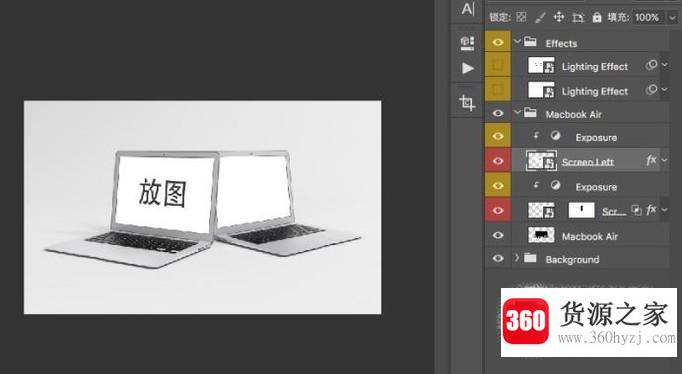Select Exposure name above Screen Left
Viewport: 682px width, 374px height.
pos(596,137)
